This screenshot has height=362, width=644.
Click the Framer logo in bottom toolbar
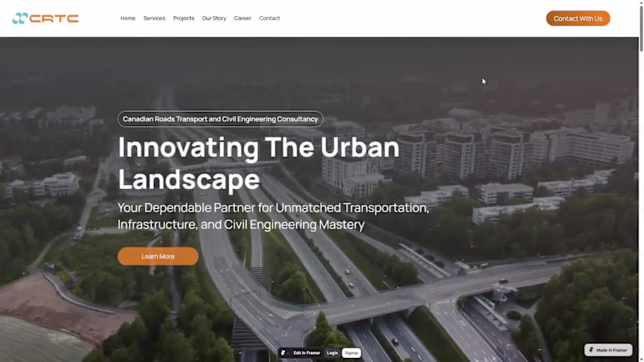click(283, 353)
